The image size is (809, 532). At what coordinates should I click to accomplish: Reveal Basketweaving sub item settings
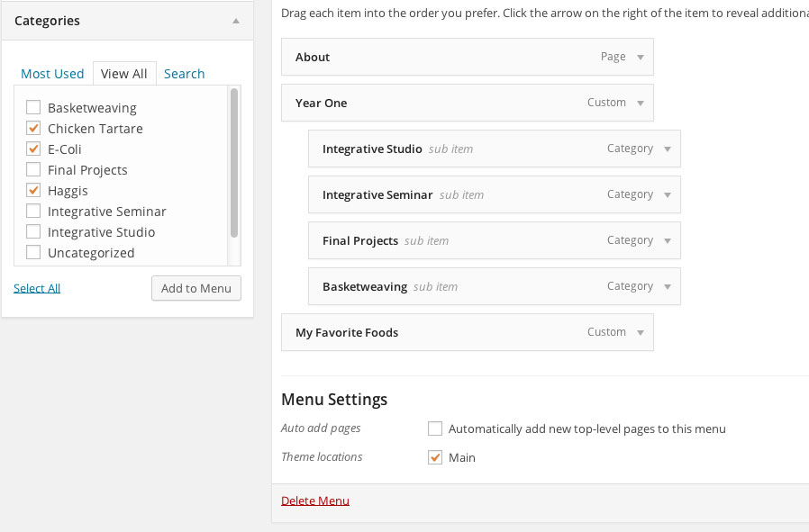[668, 286]
